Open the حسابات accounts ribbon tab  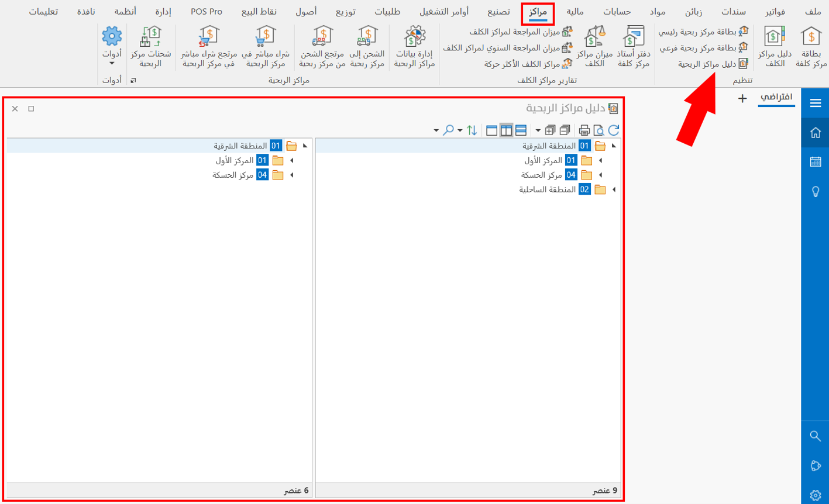pyautogui.click(x=617, y=12)
